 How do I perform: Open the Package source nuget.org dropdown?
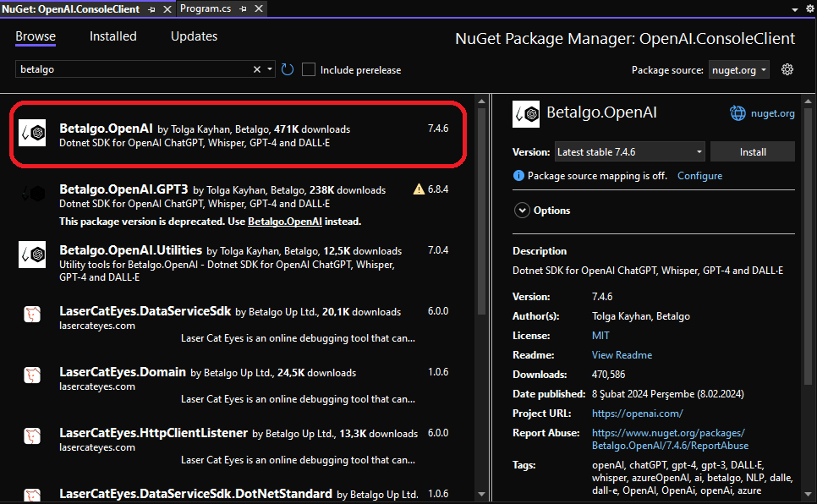(x=739, y=70)
